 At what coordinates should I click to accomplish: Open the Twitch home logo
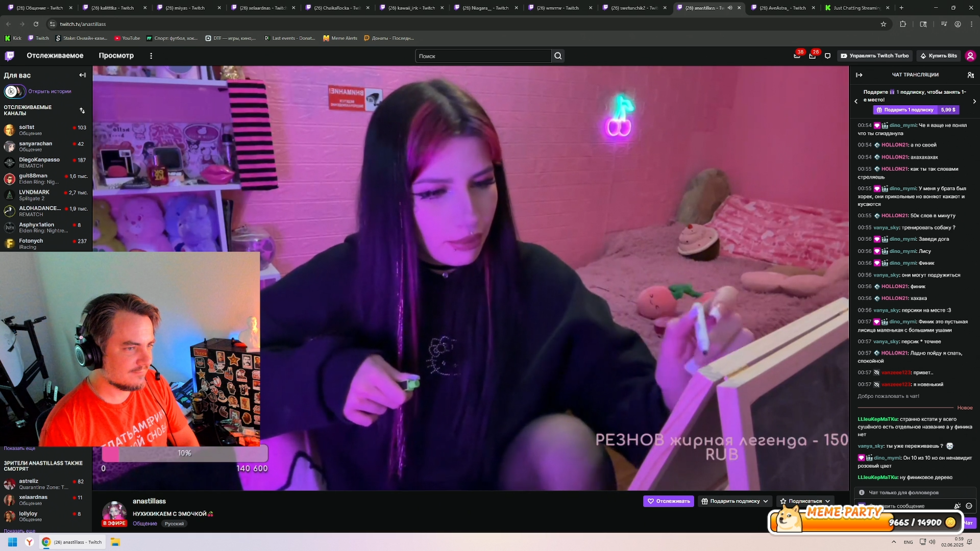[x=10, y=56]
